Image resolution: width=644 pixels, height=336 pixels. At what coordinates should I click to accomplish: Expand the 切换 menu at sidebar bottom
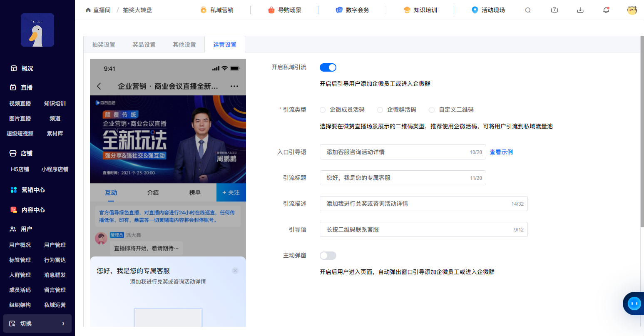click(37, 324)
